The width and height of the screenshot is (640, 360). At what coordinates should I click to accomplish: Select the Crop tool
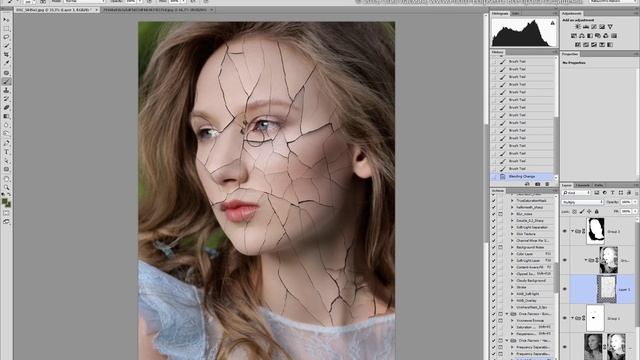tap(6, 55)
